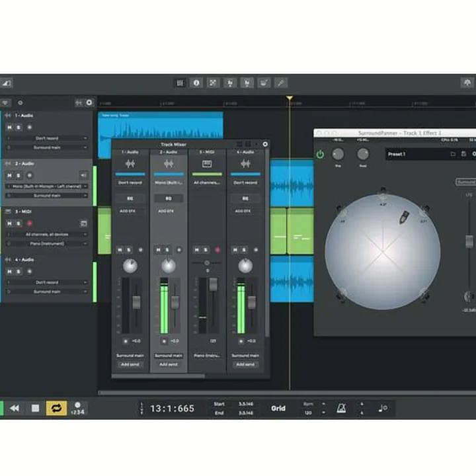Mute track 4 - Audio in track list
The image size is (476, 476).
pos(9,272)
